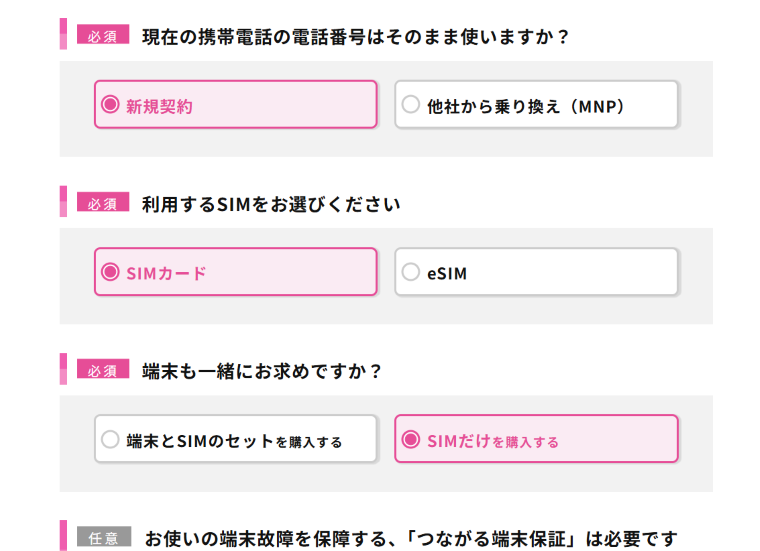Select the 新規契約 radio button circle

(111, 104)
